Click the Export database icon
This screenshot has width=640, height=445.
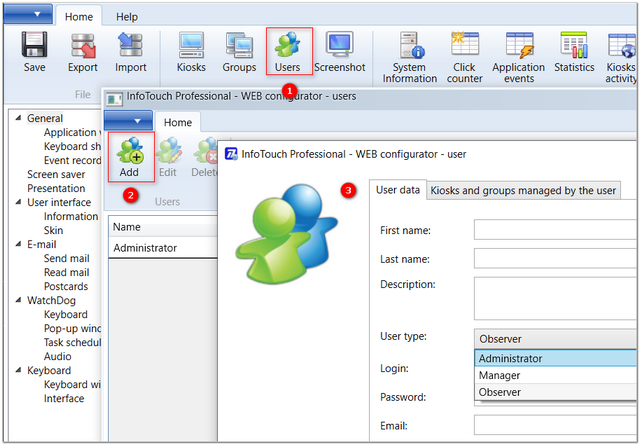pos(83,45)
